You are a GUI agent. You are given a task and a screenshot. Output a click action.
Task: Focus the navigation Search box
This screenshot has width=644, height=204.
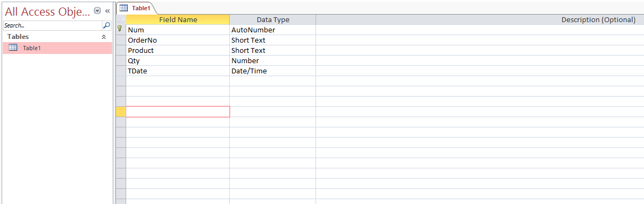coord(52,25)
